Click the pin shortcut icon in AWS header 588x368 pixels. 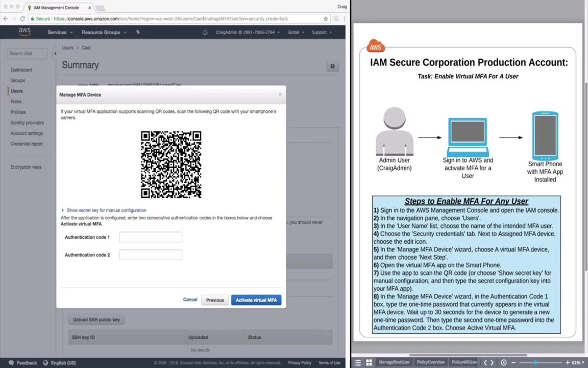pyautogui.click(x=138, y=32)
